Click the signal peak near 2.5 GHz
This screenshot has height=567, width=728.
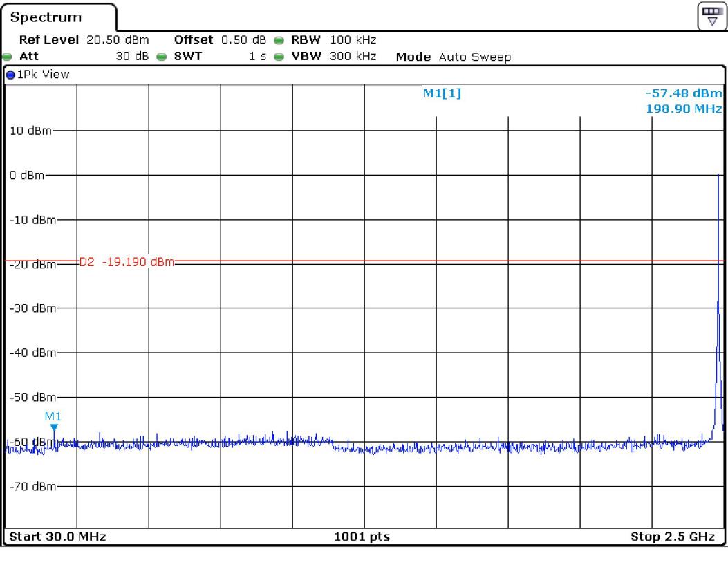pyautogui.click(x=718, y=176)
